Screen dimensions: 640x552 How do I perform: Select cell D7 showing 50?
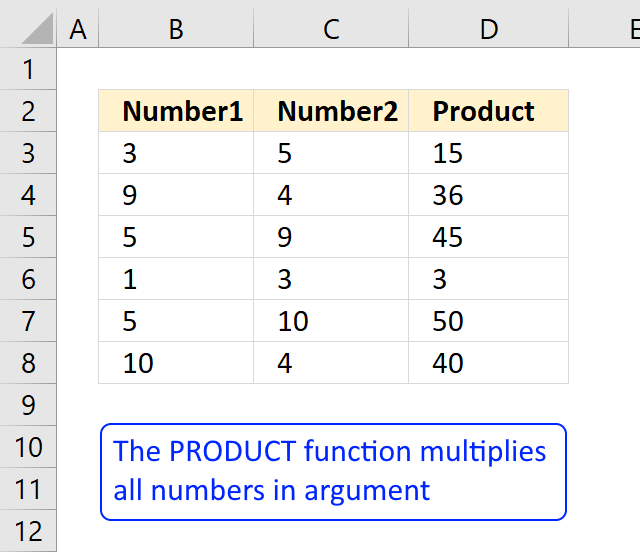coord(489,321)
